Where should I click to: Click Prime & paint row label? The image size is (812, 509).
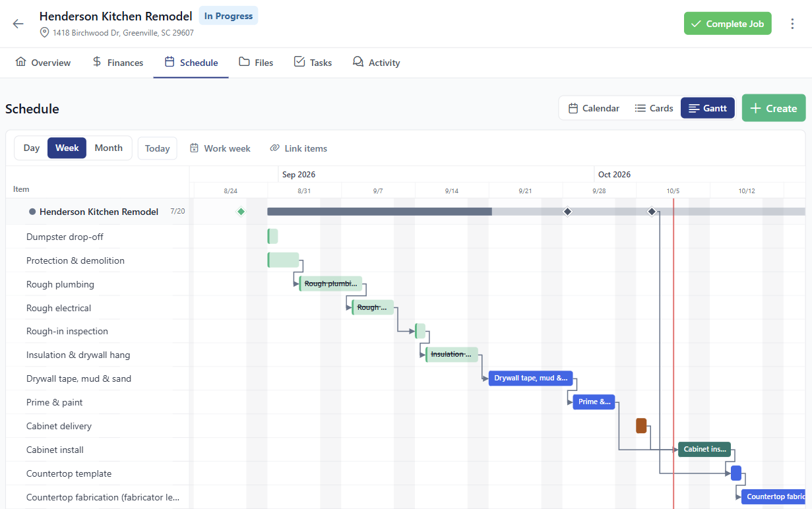coord(55,402)
